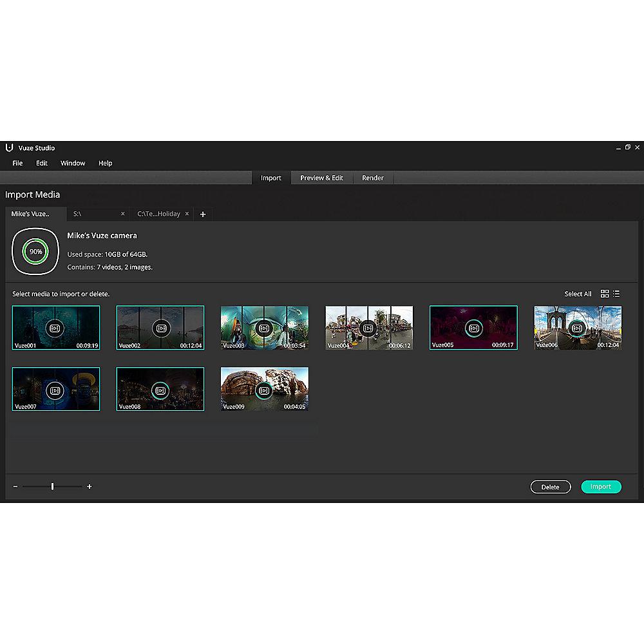Viewport: 644px width, 644px height.
Task: Click the video icon on Vuze004
Action: click(x=368, y=328)
